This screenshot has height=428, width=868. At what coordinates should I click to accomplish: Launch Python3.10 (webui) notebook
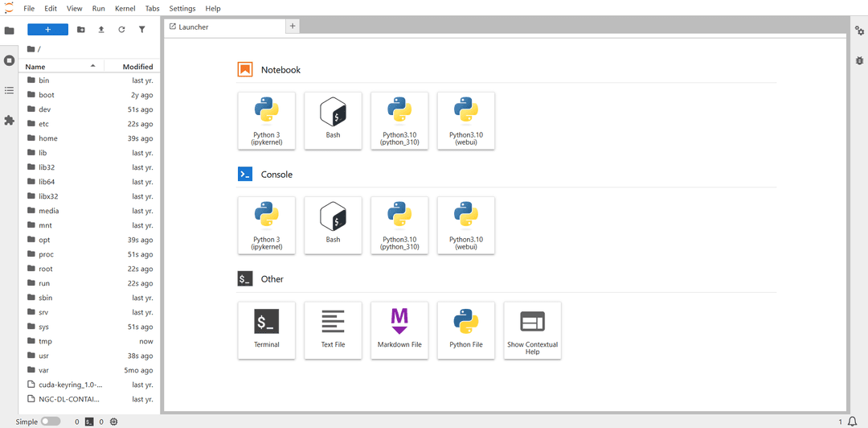coord(466,121)
